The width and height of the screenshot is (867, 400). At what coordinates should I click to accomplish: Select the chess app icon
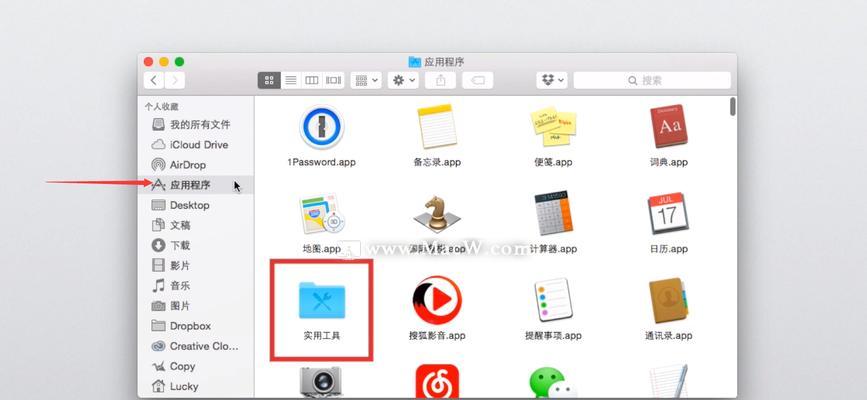coord(437,214)
